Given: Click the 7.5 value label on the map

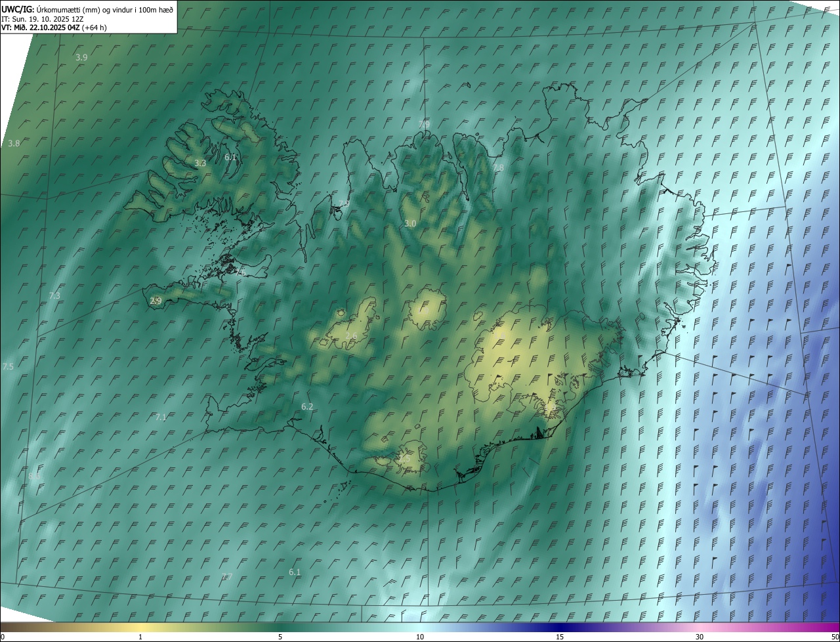Looking at the screenshot, I should coord(8,367).
